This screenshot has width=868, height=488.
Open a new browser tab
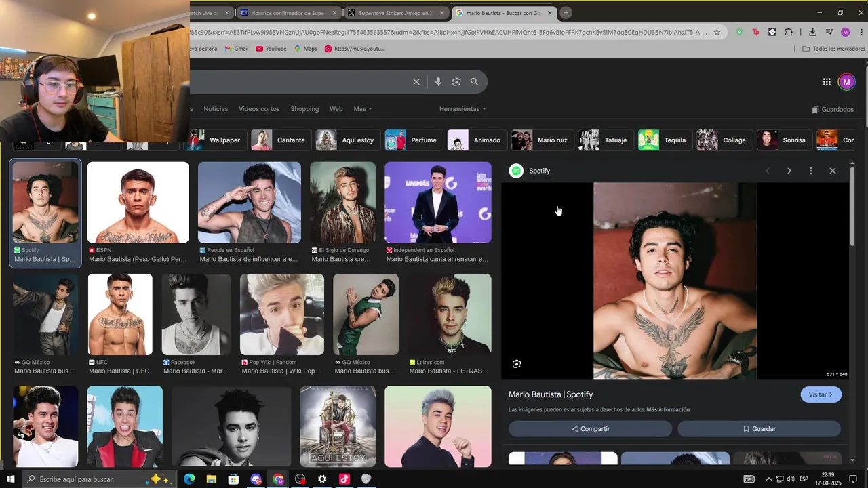click(x=566, y=12)
